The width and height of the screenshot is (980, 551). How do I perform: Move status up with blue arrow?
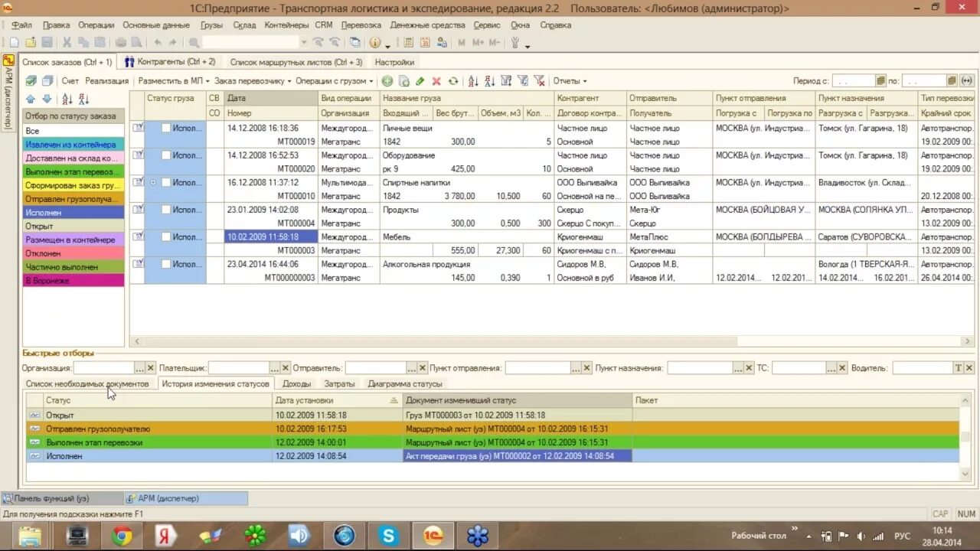(31, 99)
